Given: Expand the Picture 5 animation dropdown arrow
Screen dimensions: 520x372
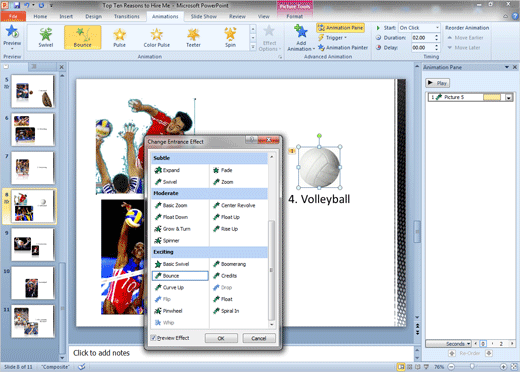Looking at the screenshot, I should coord(509,97).
